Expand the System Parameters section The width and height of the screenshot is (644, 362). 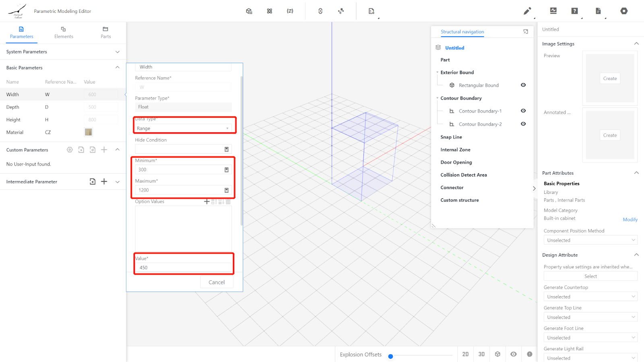click(118, 52)
